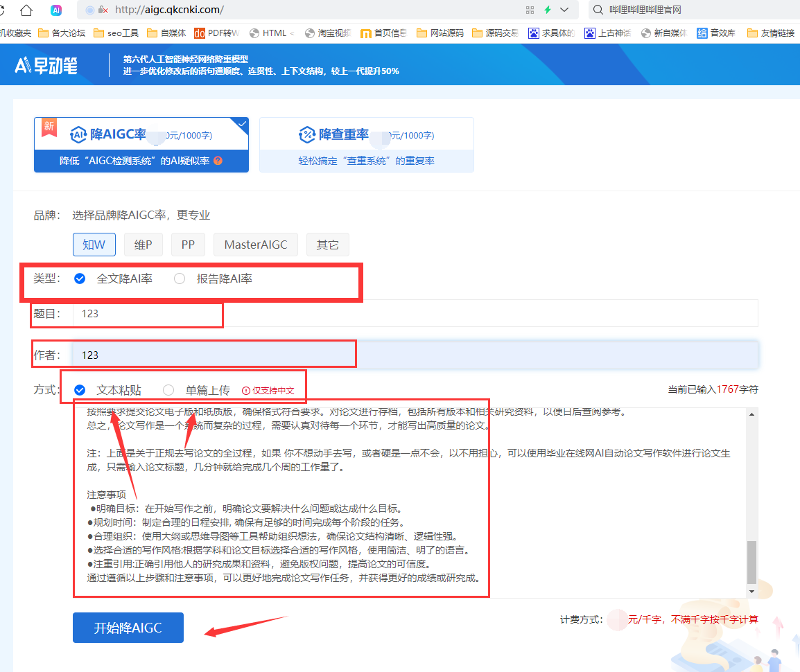This screenshot has height=672, width=800.
Task: Click the text area scrollbar thumb
Action: [752, 562]
